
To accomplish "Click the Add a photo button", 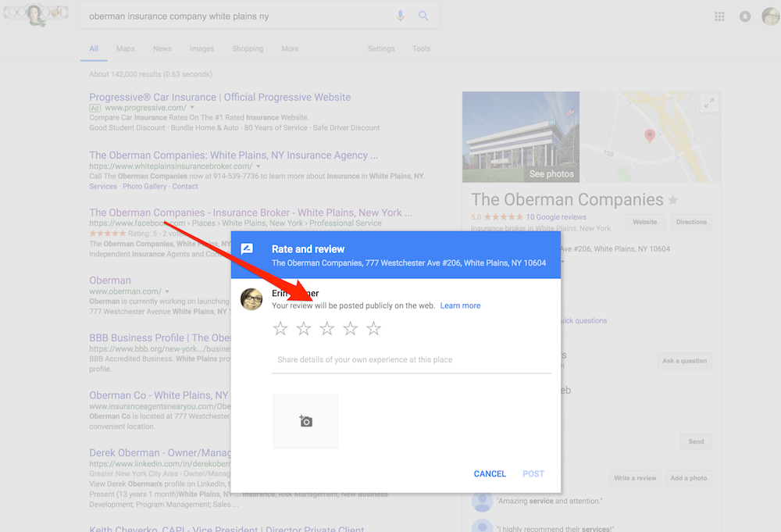I will click(x=688, y=478).
